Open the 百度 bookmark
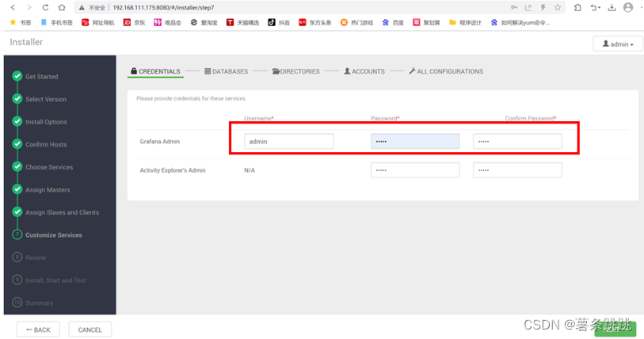This screenshot has width=644, height=339. click(393, 23)
